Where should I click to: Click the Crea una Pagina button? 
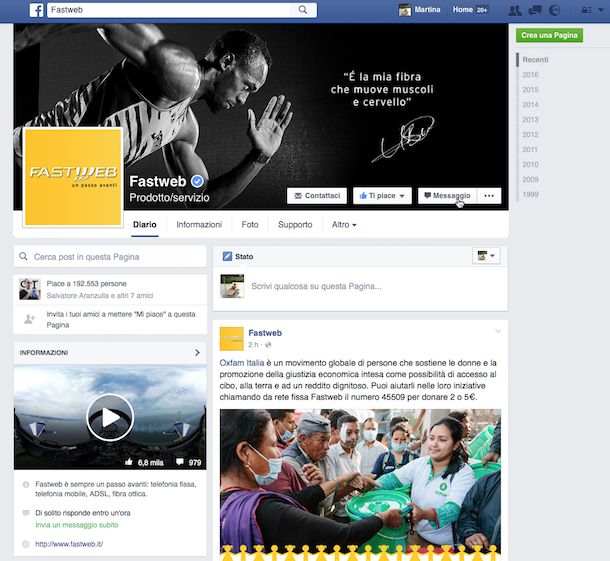[549, 35]
